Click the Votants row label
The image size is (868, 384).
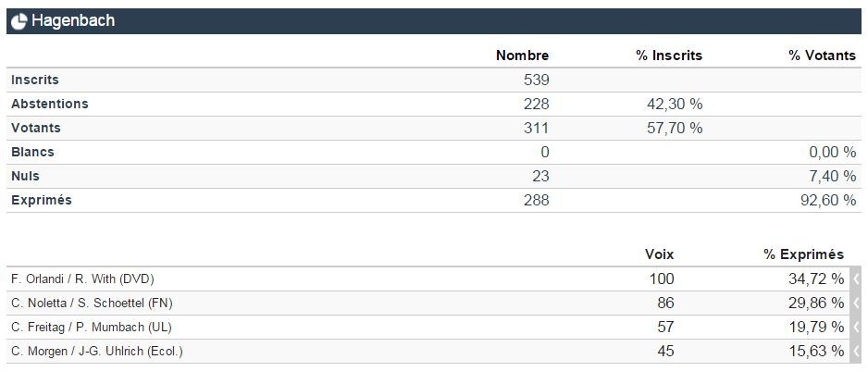(x=37, y=128)
